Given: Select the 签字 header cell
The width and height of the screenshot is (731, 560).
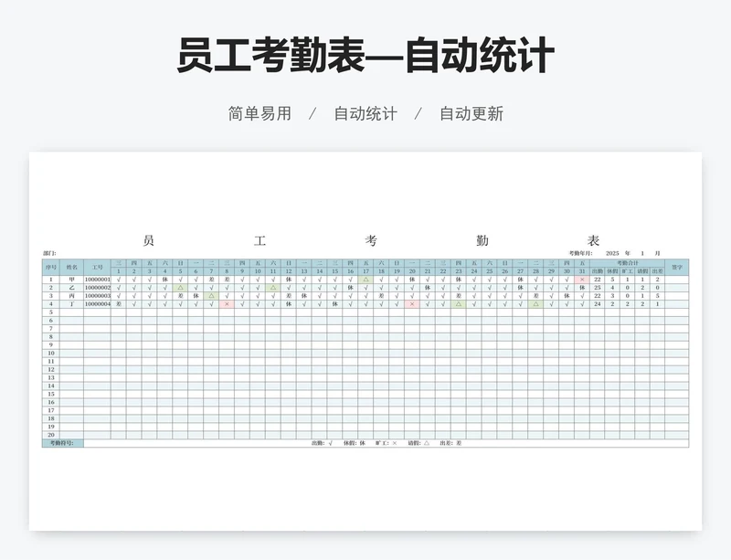Looking at the screenshot, I should click(x=676, y=267).
